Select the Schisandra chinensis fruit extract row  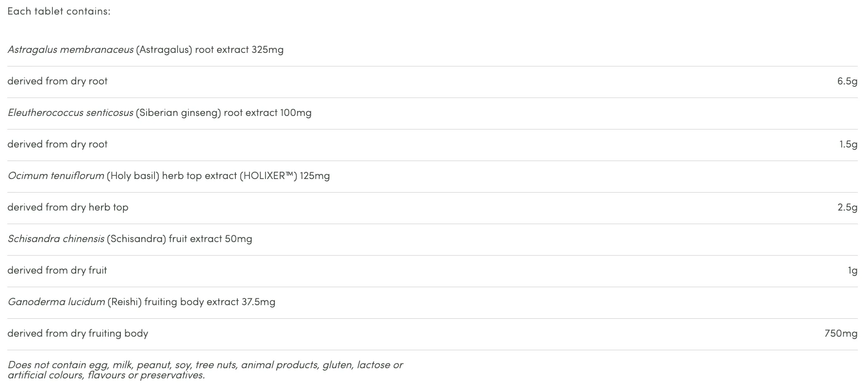pos(432,239)
